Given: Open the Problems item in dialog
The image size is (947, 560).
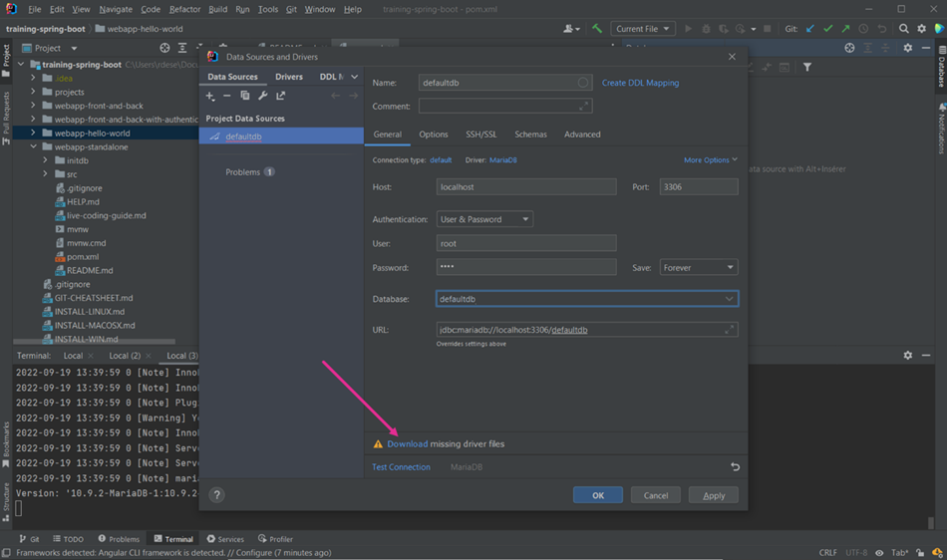Looking at the screenshot, I should coord(250,172).
